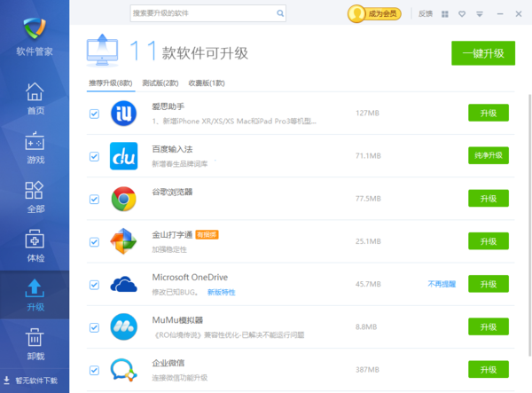Switch to the 测试版(2款) tab
The height and width of the screenshot is (393, 532).
point(160,83)
